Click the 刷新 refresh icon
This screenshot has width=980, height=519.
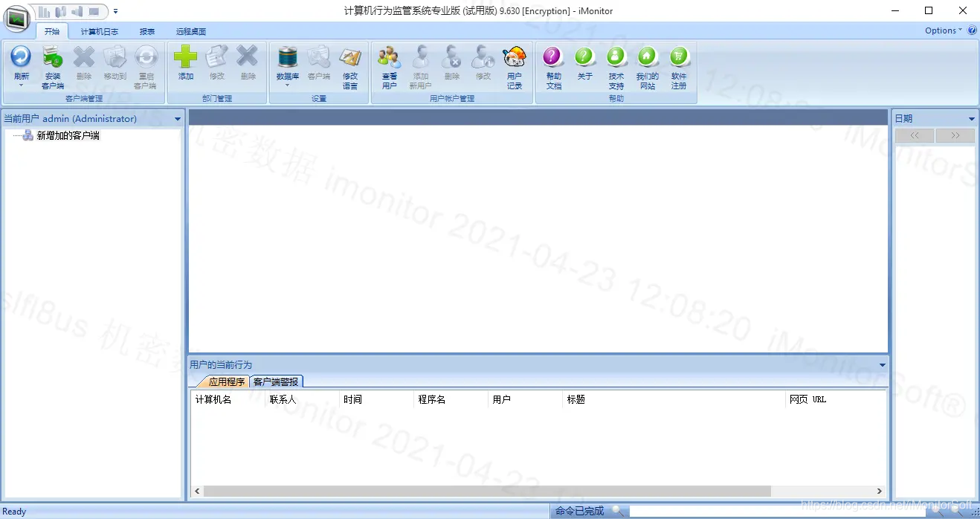21,57
